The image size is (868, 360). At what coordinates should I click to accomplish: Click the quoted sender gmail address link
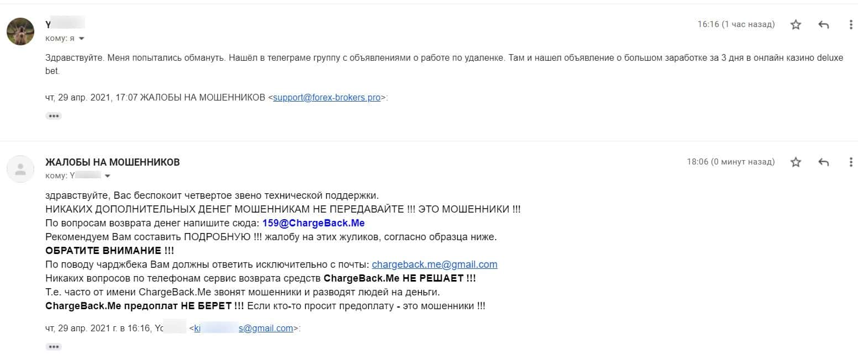(x=243, y=328)
